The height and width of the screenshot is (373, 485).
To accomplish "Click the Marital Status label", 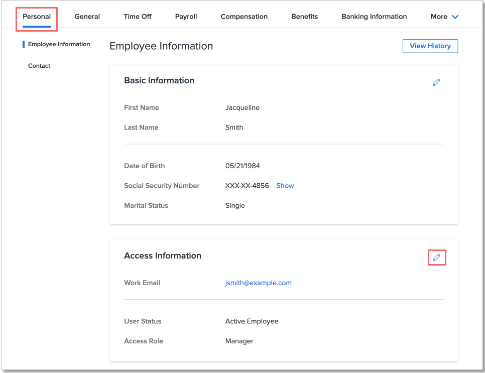I will tap(146, 206).
